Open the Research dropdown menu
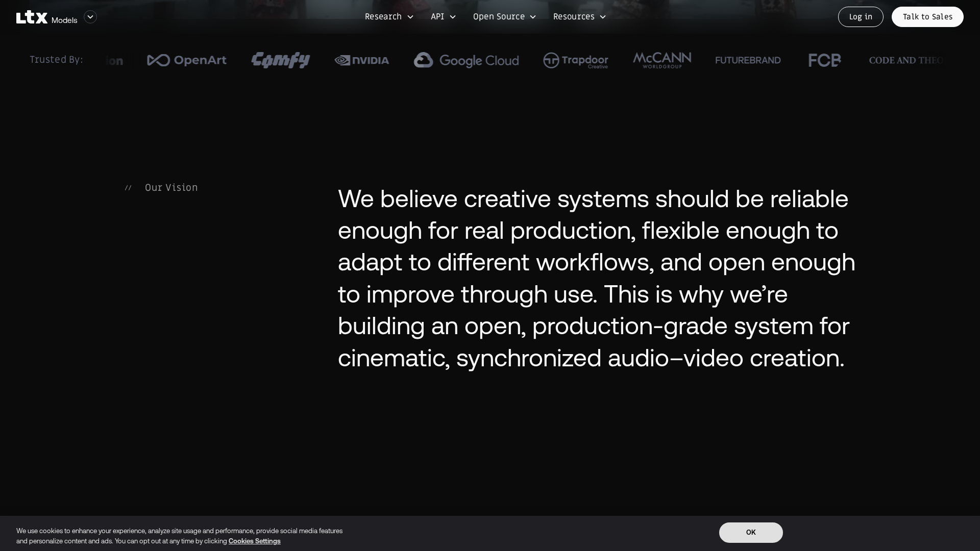The height and width of the screenshot is (551, 980). coord(389,17)
